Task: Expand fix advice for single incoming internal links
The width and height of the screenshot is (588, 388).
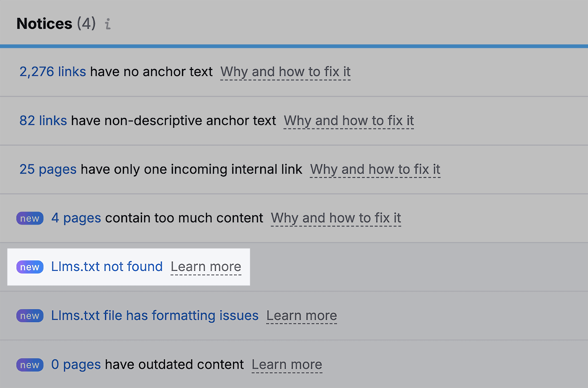Action: click(375, 169)
